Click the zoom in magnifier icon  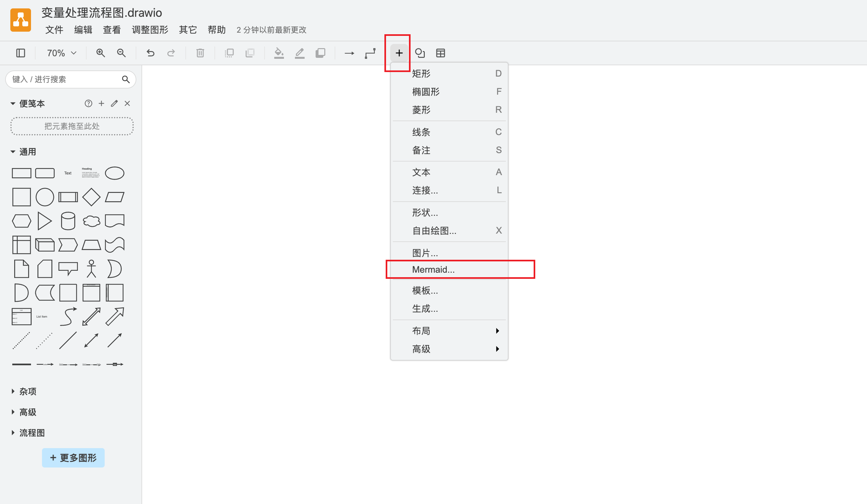(x=100, y=53)
